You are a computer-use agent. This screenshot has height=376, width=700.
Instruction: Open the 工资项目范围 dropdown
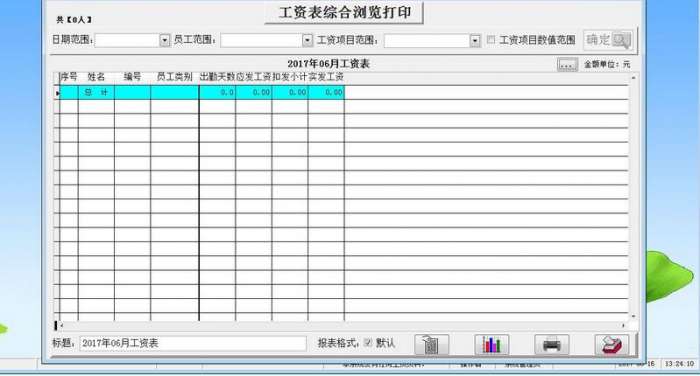[x=475, y=41]
